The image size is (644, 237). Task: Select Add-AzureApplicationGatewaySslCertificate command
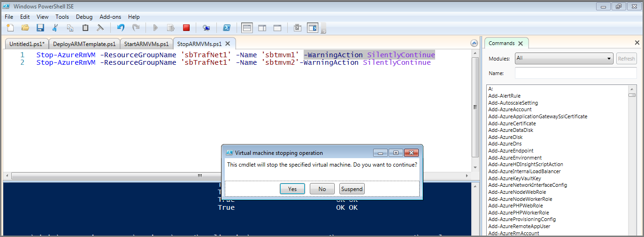pyautogui.click(x=537, y=116)
